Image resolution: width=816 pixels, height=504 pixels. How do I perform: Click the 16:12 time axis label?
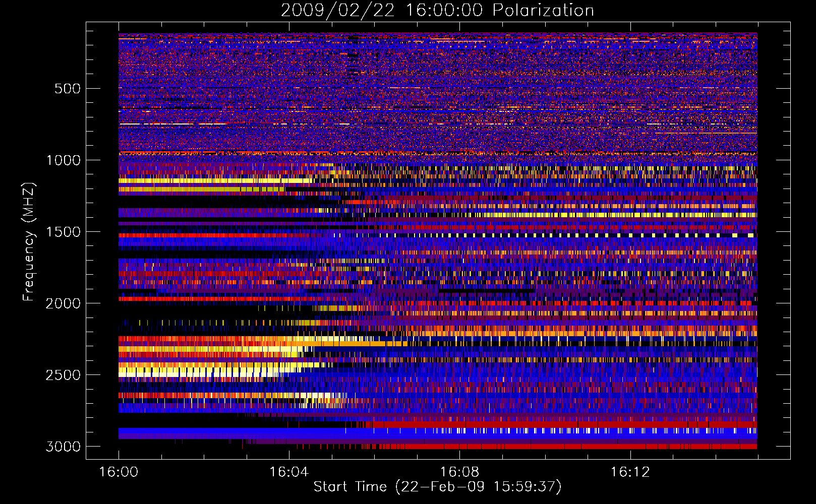tap(630, 472)
